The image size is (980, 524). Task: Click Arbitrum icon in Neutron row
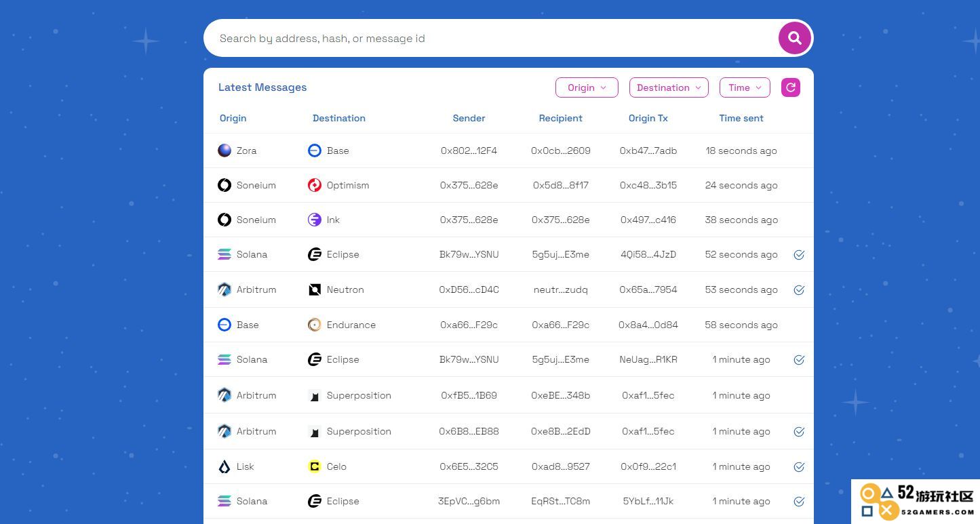[x=224, y=289]
